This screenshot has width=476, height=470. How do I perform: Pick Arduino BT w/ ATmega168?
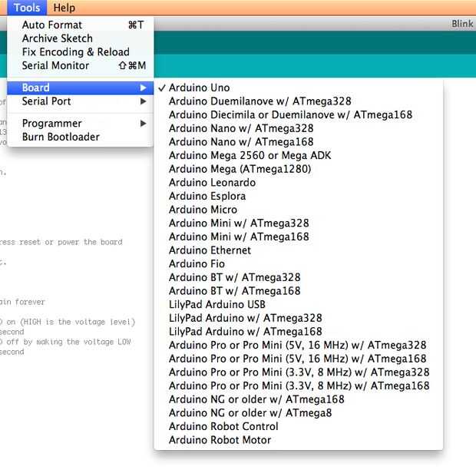(299, 291)
